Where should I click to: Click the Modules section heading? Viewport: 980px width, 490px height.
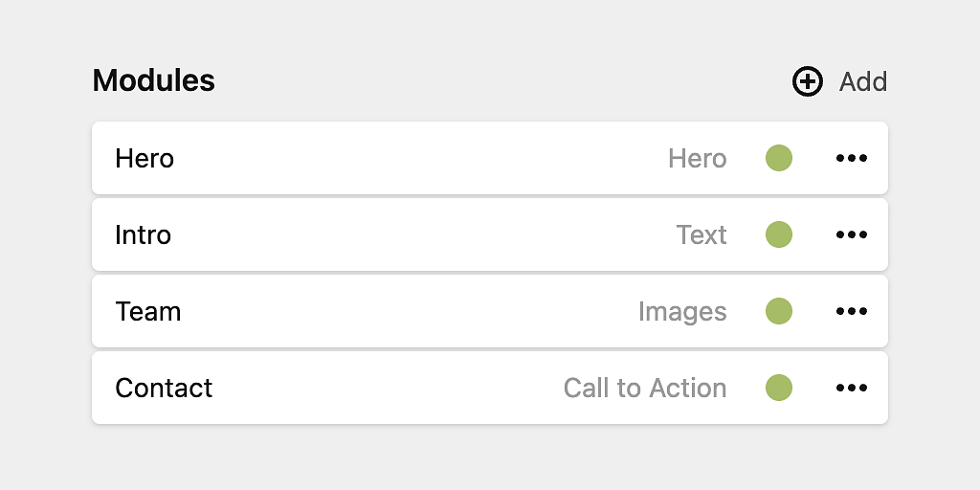154,80
